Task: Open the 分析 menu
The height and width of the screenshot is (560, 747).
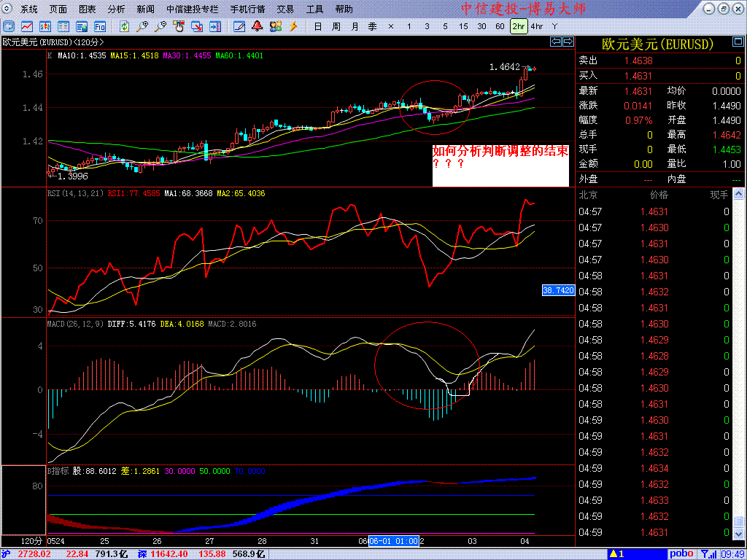Action: [116, 9]
